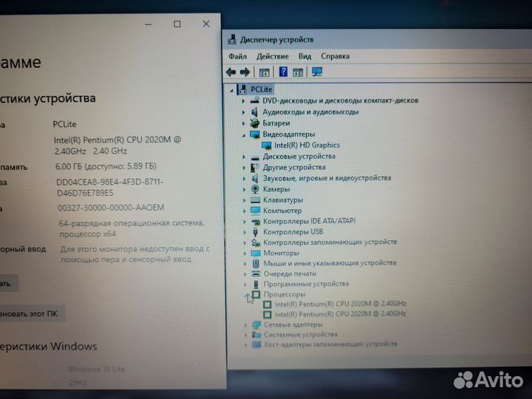Screen dimensions: 532x399
Task: Click the Системные устройства folder icon
Action: click(x=256, y=335)
